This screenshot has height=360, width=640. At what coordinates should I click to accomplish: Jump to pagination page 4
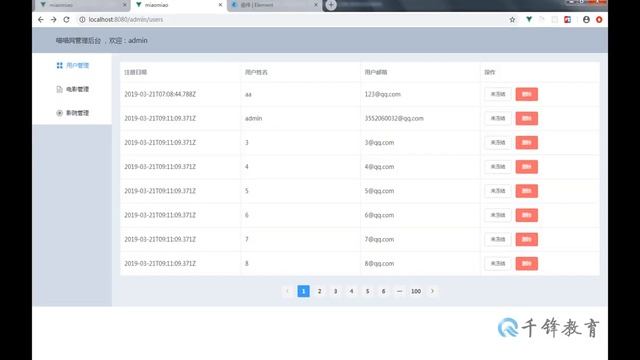(x=351, y=291)
